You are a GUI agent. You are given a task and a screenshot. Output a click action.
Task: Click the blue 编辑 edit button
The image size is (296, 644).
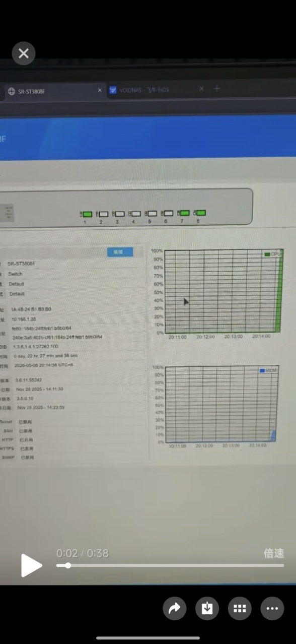[x=120, y=252]
